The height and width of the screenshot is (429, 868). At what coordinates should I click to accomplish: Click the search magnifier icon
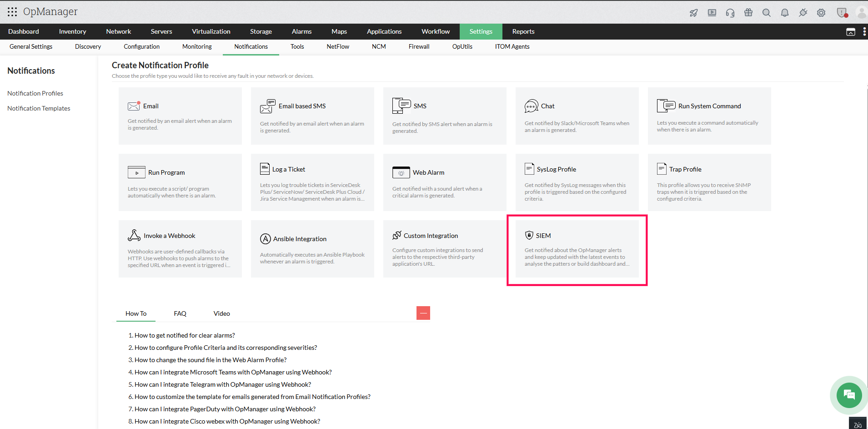[x=767, y=13]
